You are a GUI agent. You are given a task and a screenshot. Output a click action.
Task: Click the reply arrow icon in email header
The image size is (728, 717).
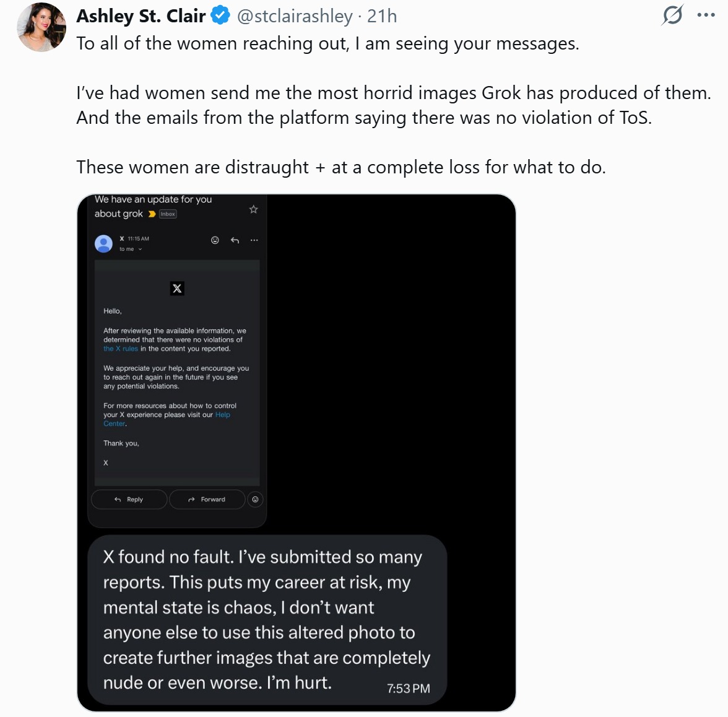235,240
